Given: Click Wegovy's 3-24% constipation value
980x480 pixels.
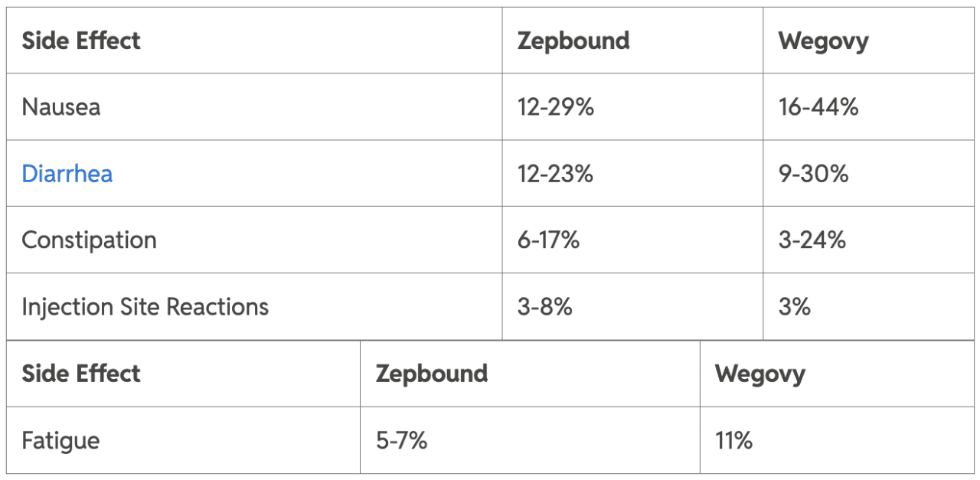Looking at the screenshot, I should [x=812, y=240].
